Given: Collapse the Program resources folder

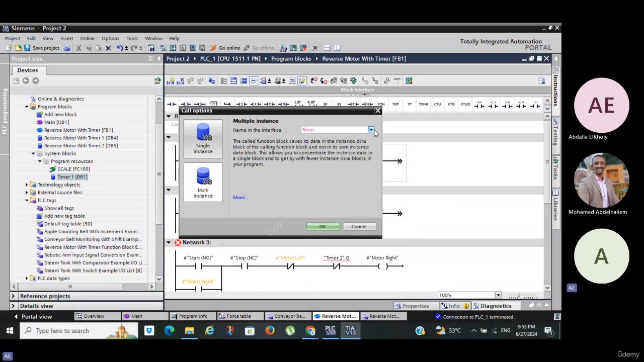Looking at the screenshot, I should (x=40, y=161).
